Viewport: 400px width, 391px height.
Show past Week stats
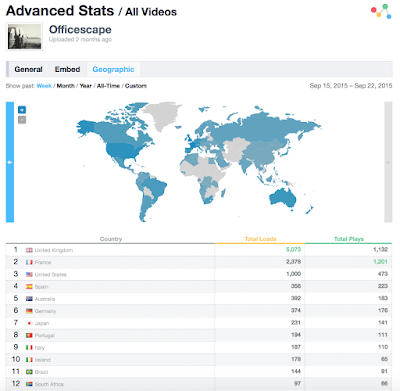(44, 86)
